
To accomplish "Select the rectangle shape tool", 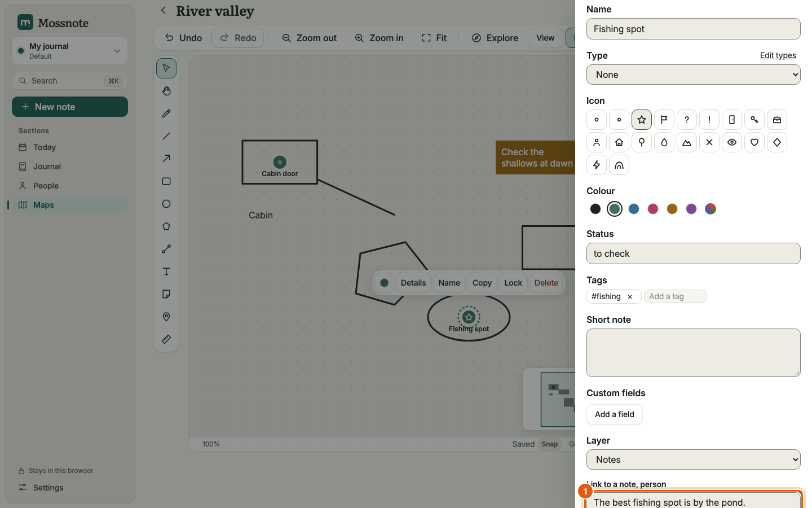I will point(166,181).
